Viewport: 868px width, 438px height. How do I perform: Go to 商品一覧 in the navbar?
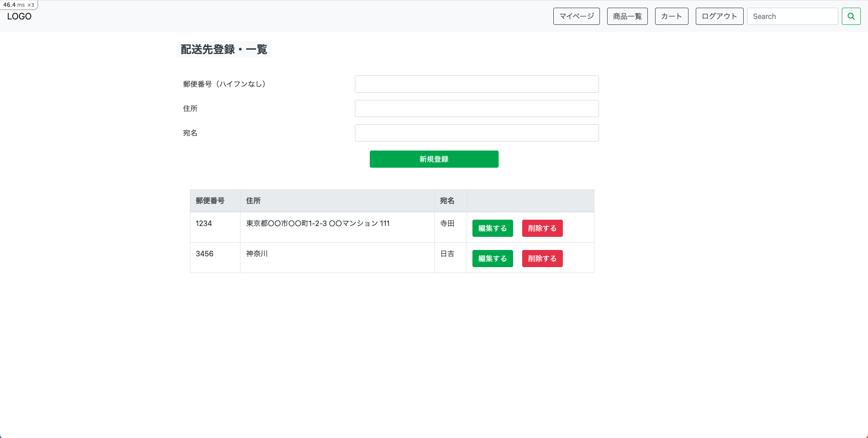(x=627, y=16)
